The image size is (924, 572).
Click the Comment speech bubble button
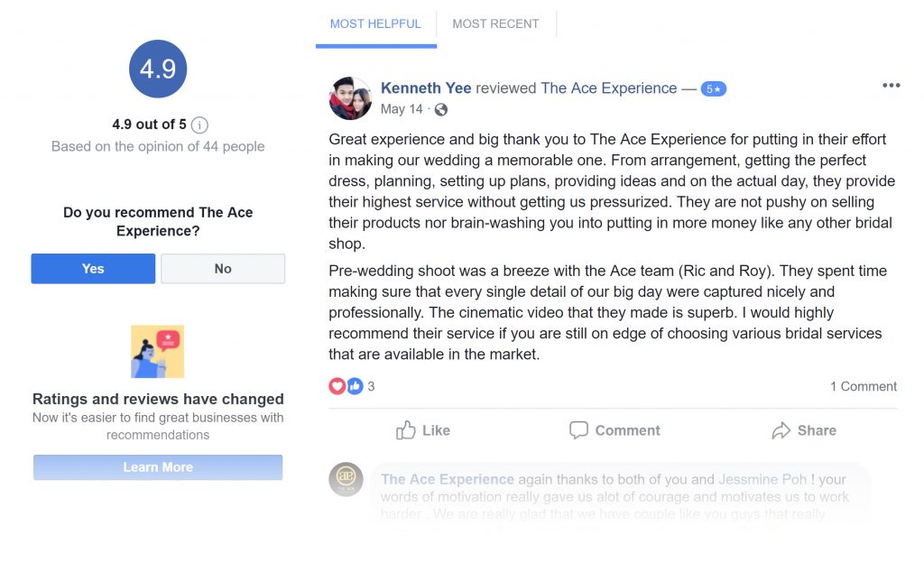pyautogui.click(x=614, y=430)
